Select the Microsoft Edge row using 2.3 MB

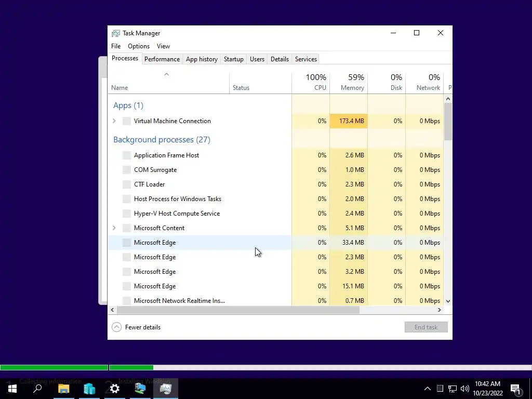pos(275,257)
